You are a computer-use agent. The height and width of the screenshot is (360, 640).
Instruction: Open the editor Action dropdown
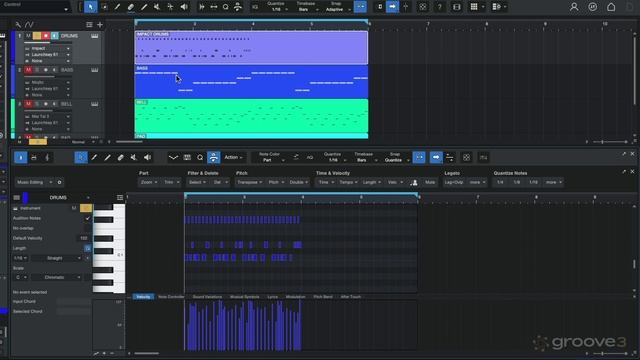click(233, 158)
